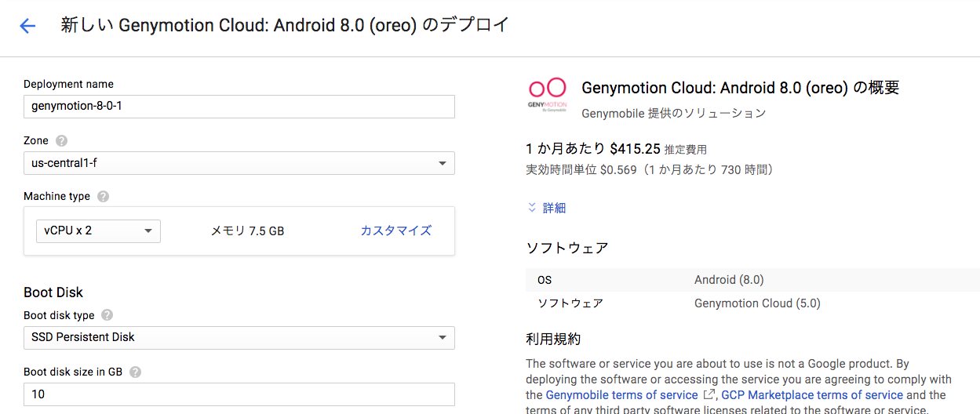Open Genymobile terms of service link
Image resolution: width=980 pixels, height=414 pixels.
pyautogui.click(x=621, y=394)
